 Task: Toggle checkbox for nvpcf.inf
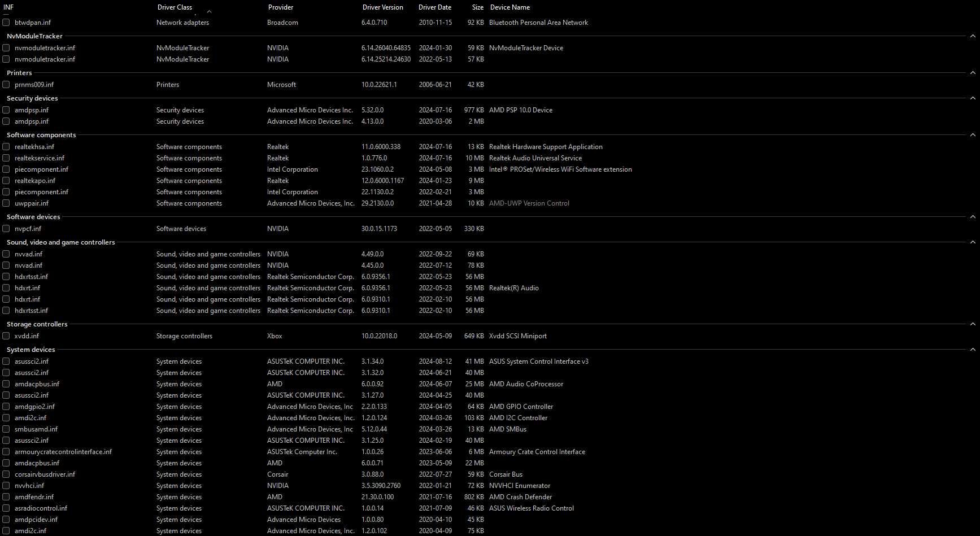pos(6,229)
